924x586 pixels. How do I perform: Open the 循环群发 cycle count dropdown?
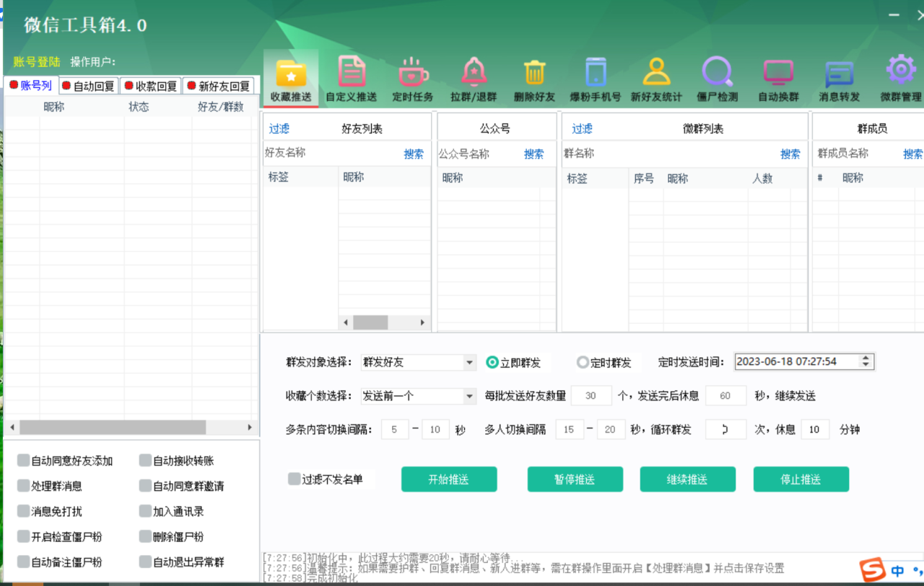click(x=725, y=429)
